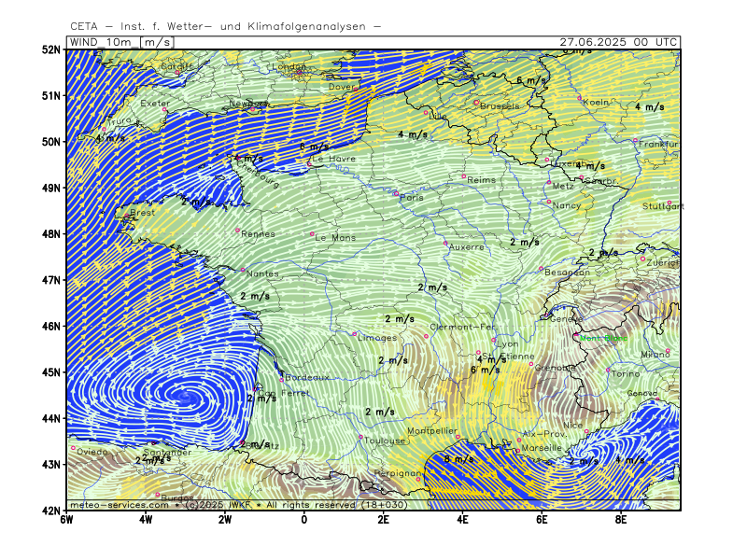Viewport: 747px width, 560px height.
Task: Select the Reims city label
Action: tap(482, 180)
